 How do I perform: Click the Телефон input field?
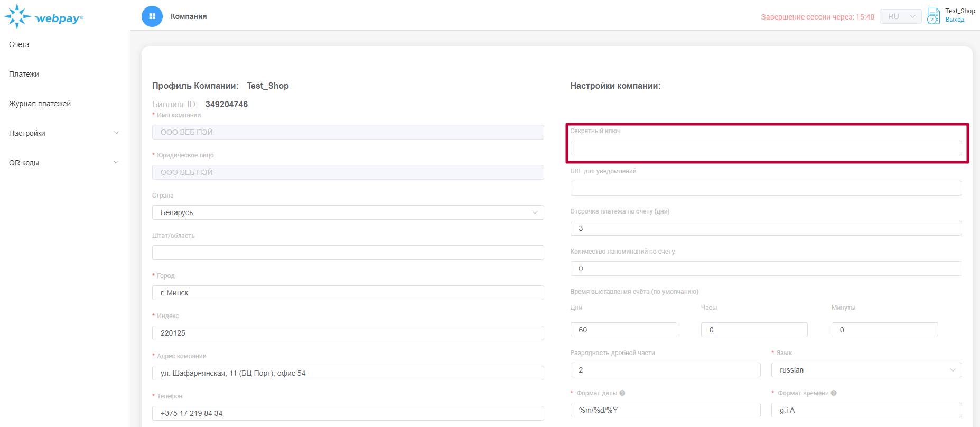tap(348, 413)
